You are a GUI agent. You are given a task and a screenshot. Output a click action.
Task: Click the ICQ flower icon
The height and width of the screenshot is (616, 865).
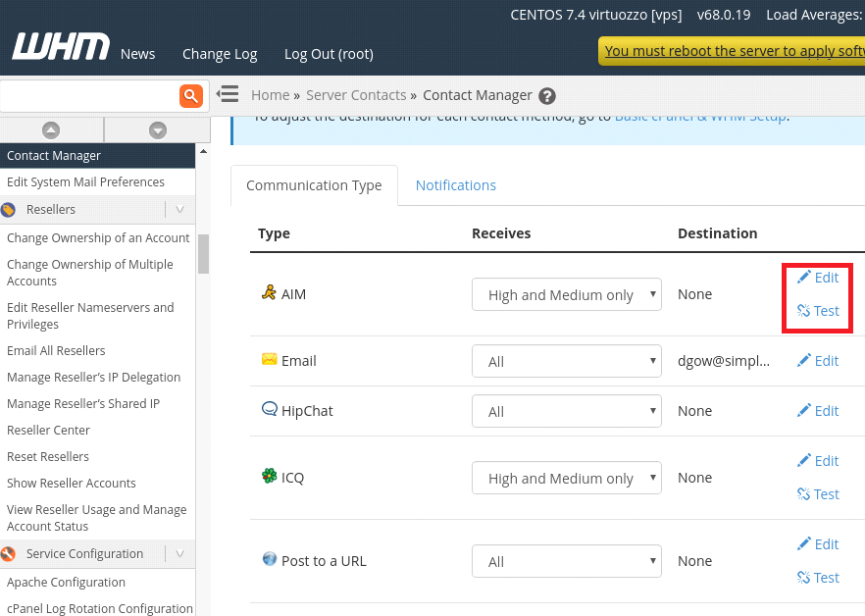pyautogui.click(x=269, y=476)
